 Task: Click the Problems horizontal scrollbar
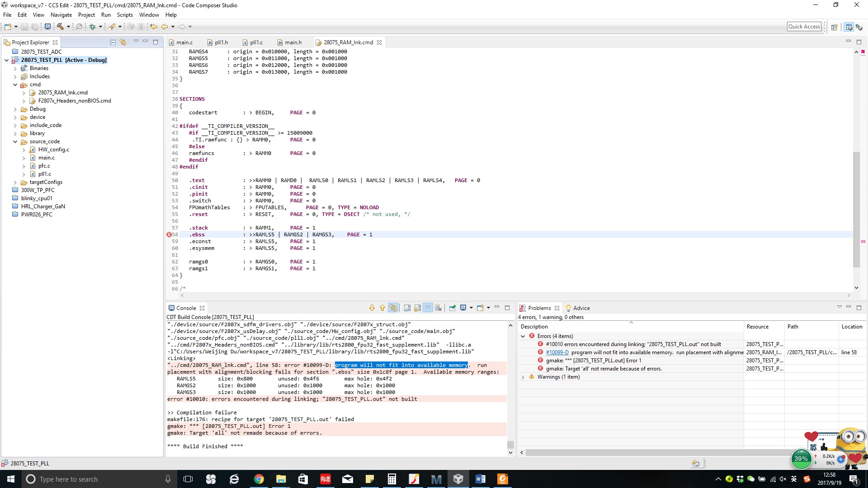click(667, 452)
